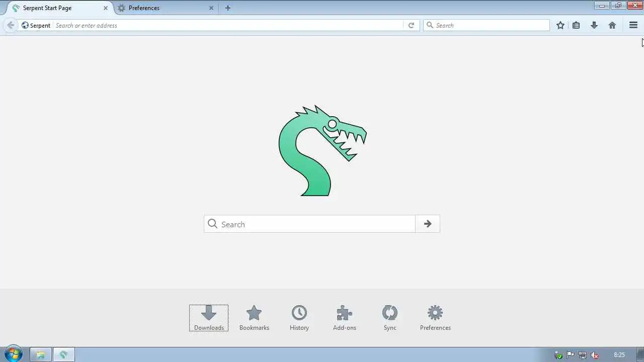Open Sync shortcut on start page
Viewport: 644px width, 362px height.
pos(390,318)
